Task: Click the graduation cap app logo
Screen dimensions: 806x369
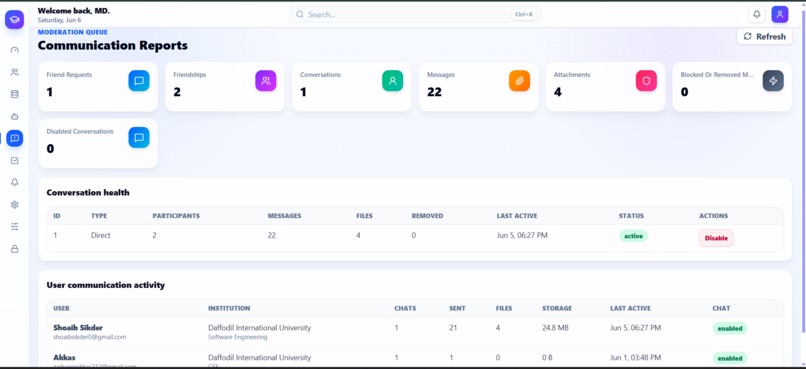Action: 14,20
